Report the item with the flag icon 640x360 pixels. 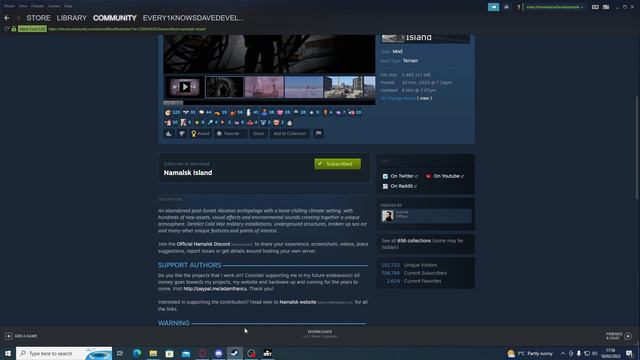(x=319, y=133)
